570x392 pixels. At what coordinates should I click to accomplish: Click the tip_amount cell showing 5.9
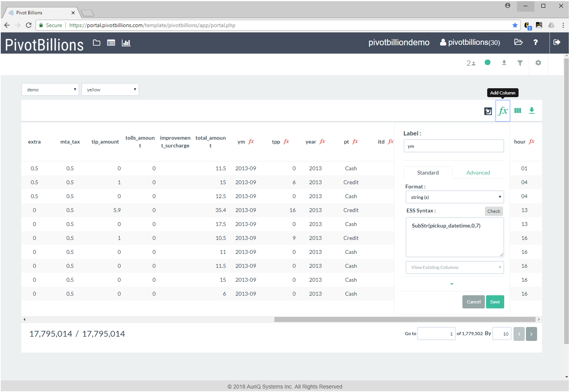(117, 210)
